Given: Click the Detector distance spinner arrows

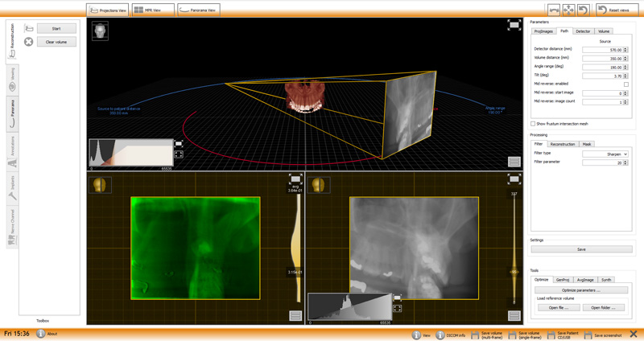Looking at the screenshot, I should 625,50.
